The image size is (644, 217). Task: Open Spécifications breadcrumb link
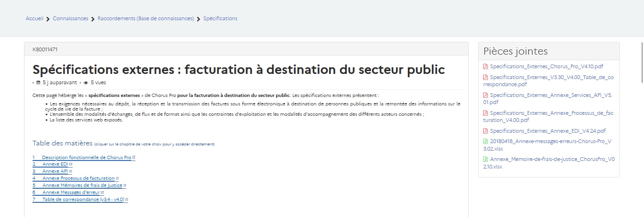click(220, 19)
